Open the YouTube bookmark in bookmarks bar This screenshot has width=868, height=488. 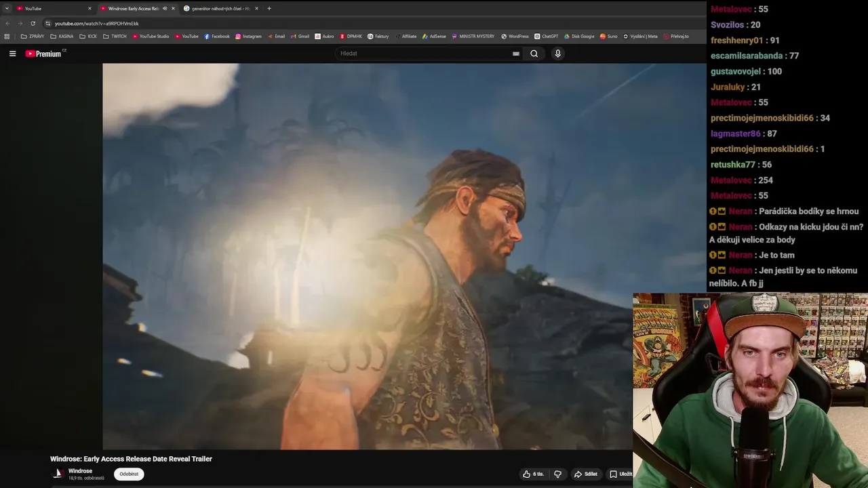click(x=186, y=36)
